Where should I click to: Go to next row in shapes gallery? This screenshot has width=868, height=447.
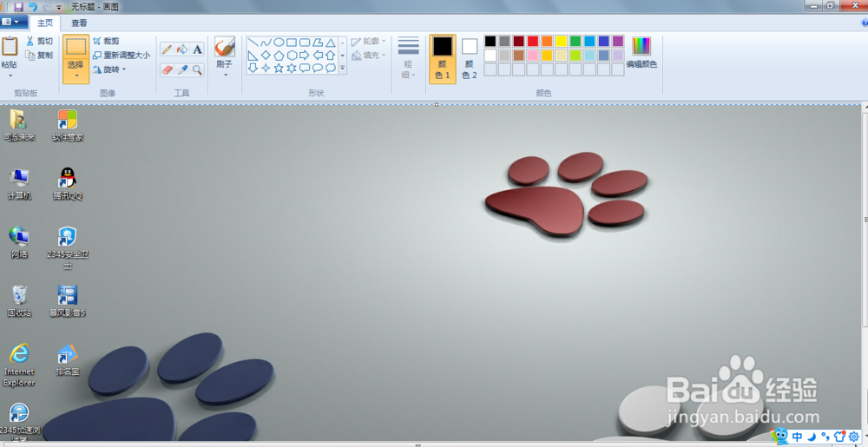(x=343, y=56)
